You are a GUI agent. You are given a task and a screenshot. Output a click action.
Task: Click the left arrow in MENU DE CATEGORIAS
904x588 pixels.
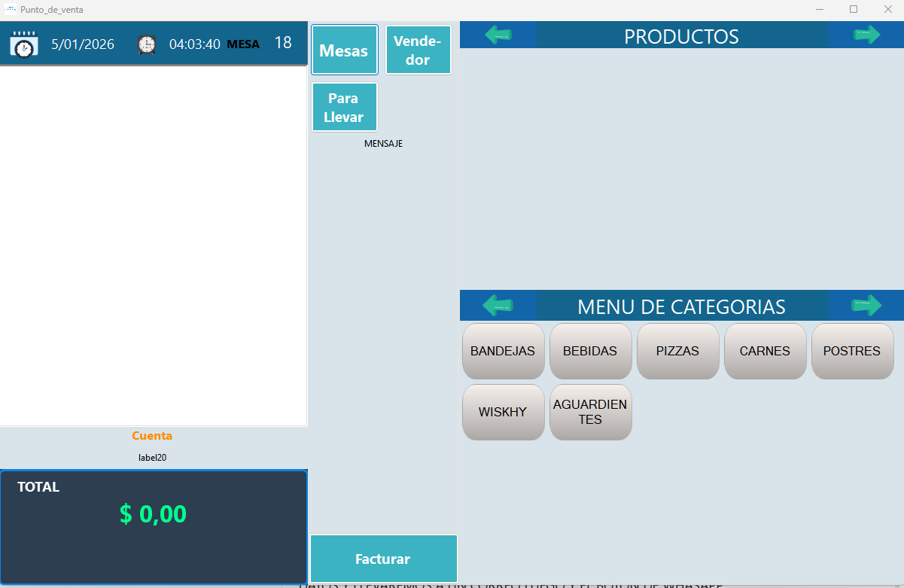coord(498,305)
